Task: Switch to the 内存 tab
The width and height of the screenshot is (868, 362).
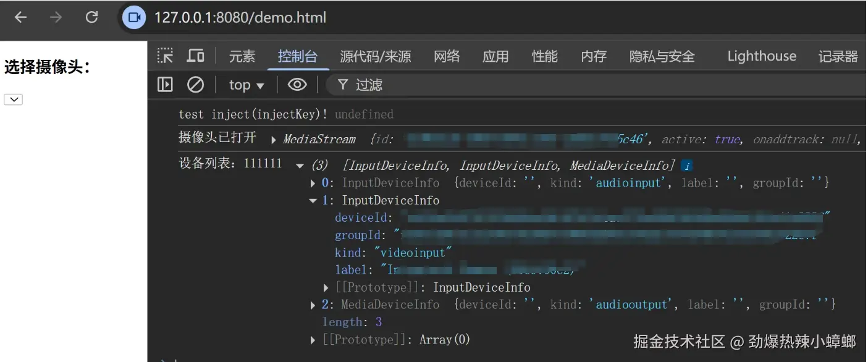Action: 594,56
